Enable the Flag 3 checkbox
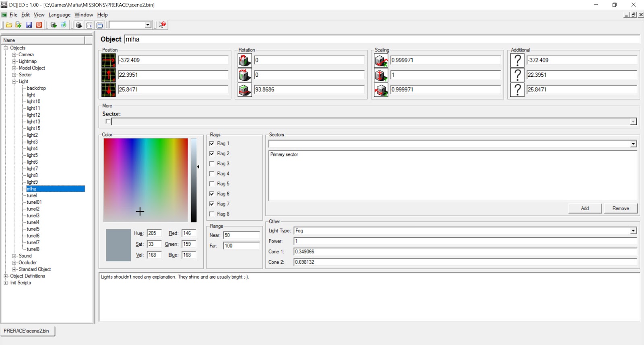This screenshot has width=644, height=345. [x=212, y=164]
